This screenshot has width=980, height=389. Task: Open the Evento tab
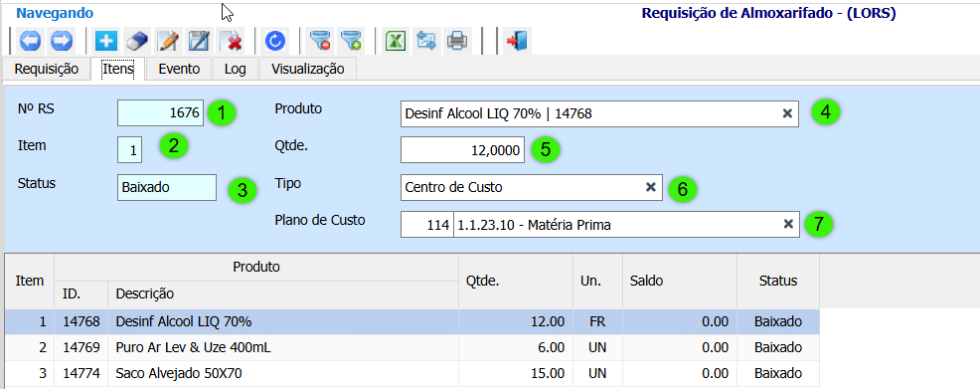[179, 69]
